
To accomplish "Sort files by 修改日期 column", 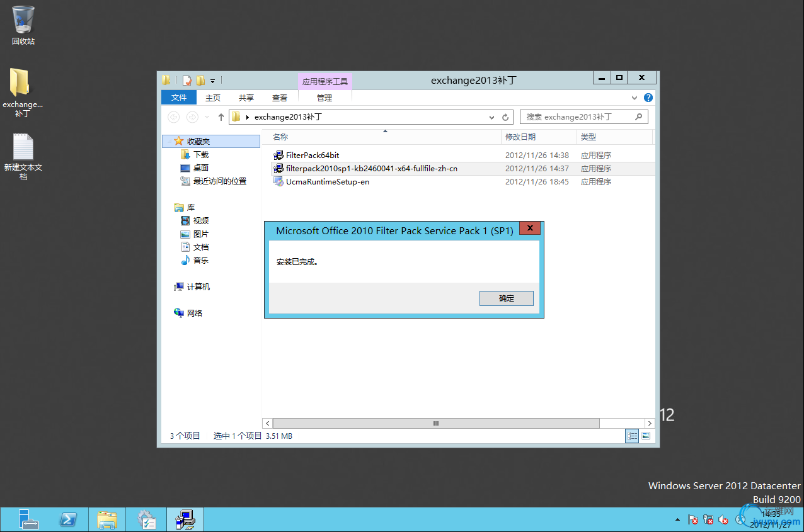I will pos(539,137).
